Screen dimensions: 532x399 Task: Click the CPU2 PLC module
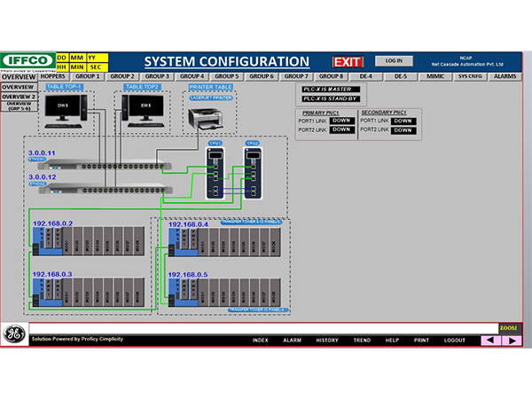(x=252, y=175)
